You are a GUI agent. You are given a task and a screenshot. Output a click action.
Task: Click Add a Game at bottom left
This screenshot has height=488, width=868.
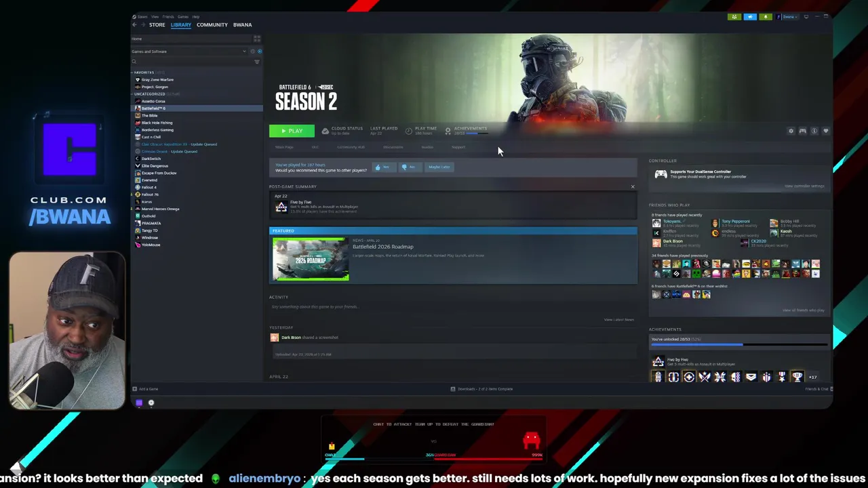coord(146,389)
